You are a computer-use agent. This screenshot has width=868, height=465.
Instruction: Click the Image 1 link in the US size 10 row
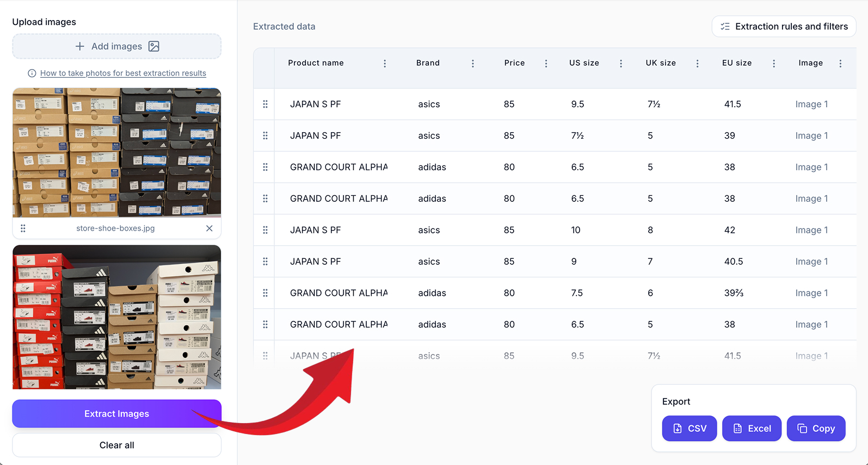point(812,231)
